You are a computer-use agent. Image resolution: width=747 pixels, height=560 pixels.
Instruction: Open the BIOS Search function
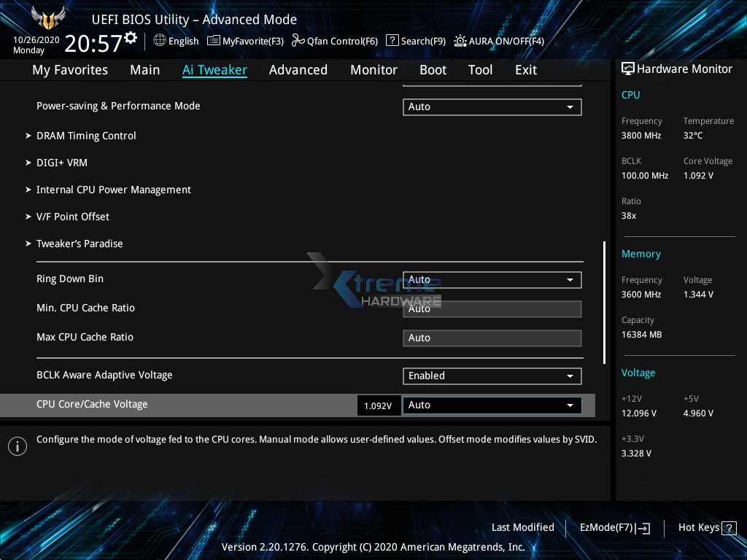415,41
